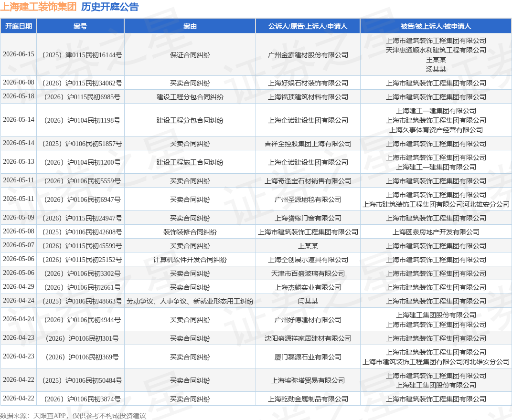Select the 公诉人/原告/上诉人/申请人 column header

tap(308, 26)
